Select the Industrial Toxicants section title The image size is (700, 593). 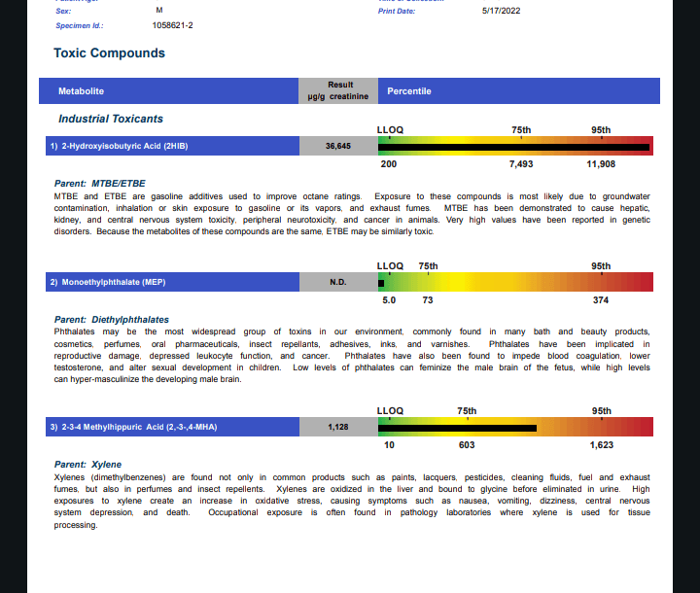tap(111, 119)
